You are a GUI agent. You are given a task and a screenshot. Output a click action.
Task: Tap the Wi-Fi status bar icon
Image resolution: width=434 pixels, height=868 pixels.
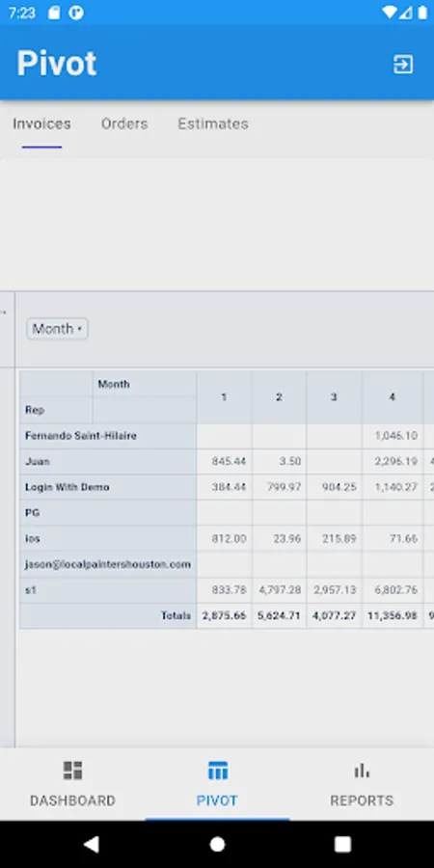(x=390, y=13)
